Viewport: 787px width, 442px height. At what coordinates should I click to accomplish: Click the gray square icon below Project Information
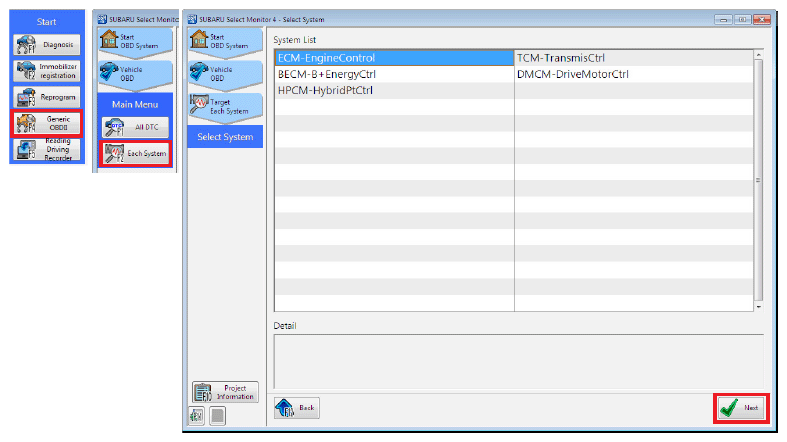click(x=217, y=416)
